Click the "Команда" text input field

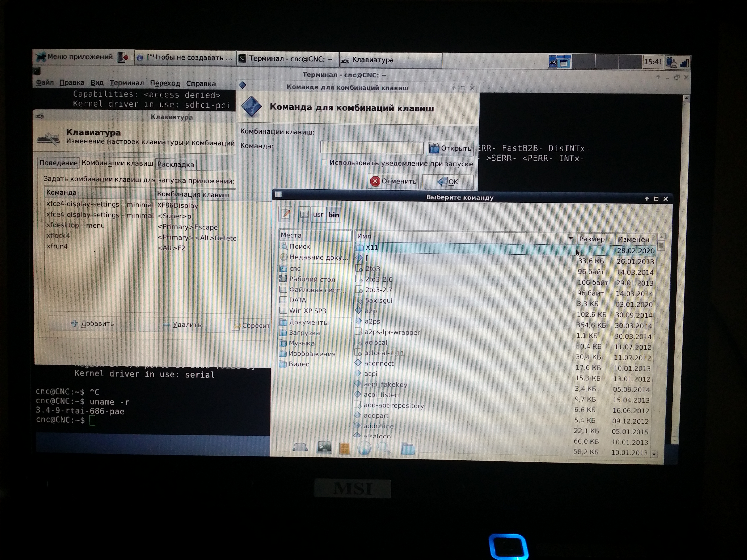372,147
